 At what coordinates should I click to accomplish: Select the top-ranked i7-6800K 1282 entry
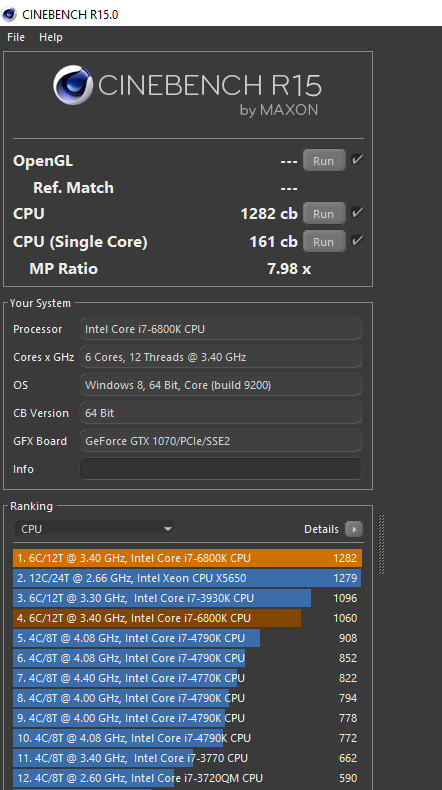[x=187, y=558]
